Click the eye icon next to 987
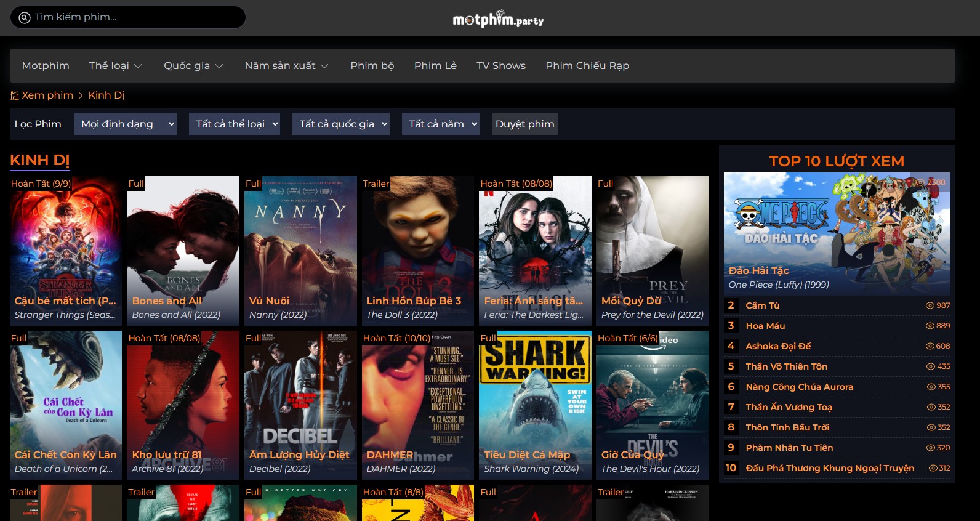 (x=930, y=305)
